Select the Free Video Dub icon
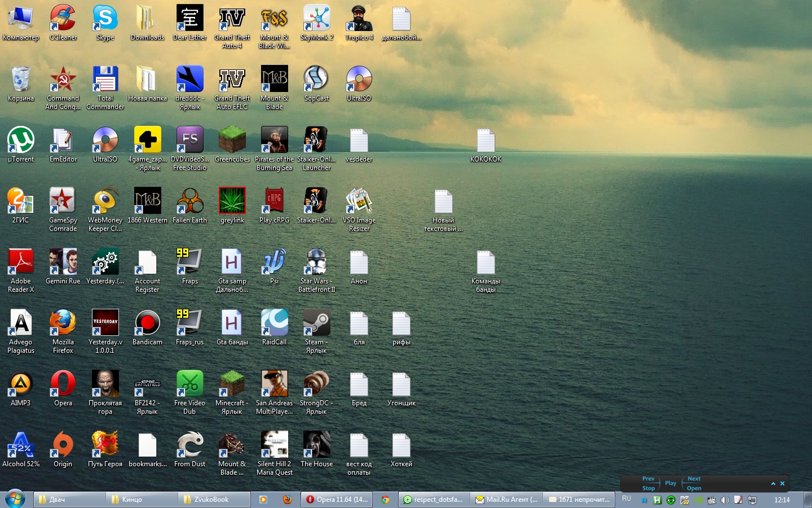 click(190, 384)
